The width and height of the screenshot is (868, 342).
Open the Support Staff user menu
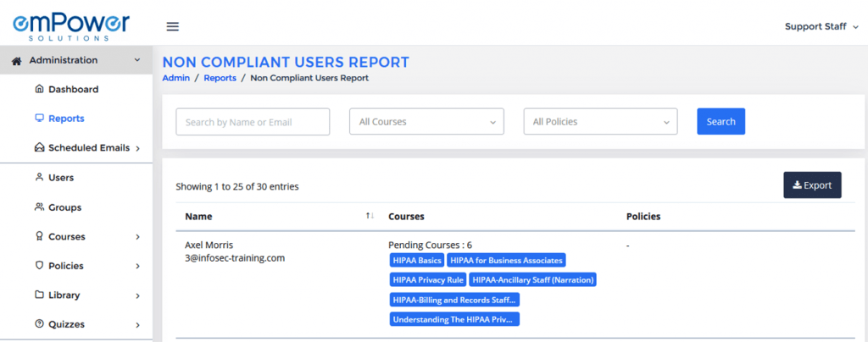pos(821,26)
